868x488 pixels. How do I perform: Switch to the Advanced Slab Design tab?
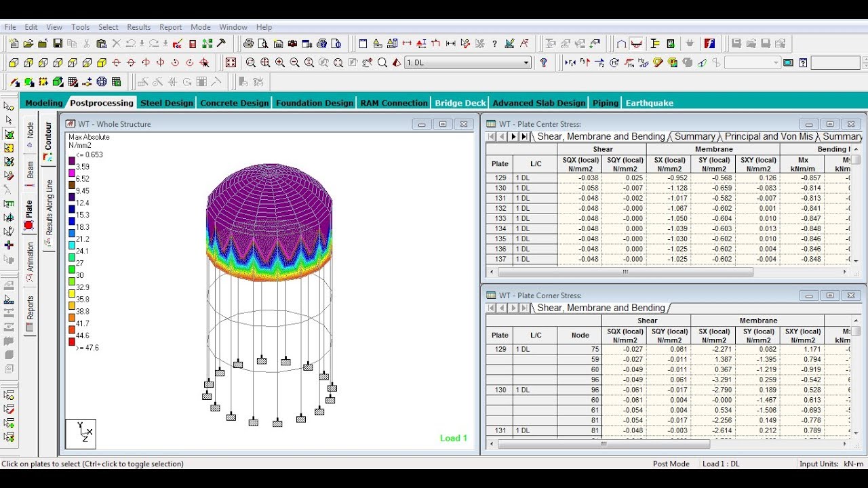[539, 103]
